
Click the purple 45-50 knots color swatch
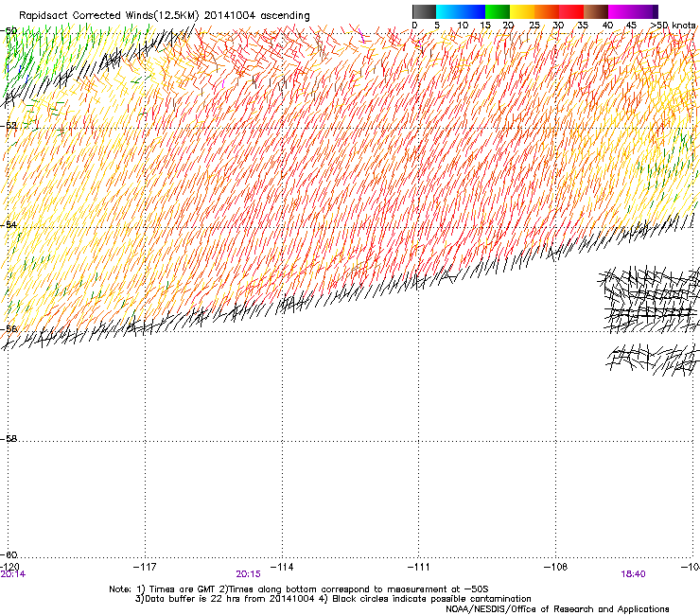coord(645,11)
